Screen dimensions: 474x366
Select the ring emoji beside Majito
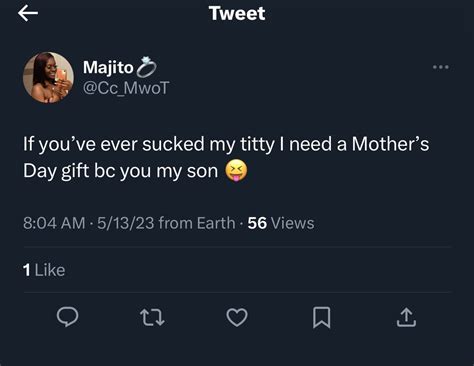147,66
